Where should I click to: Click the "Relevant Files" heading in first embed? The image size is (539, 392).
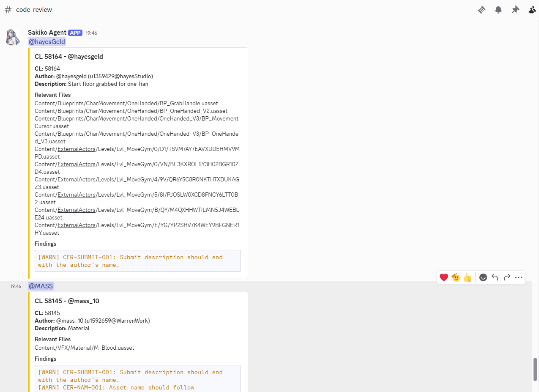52,95
